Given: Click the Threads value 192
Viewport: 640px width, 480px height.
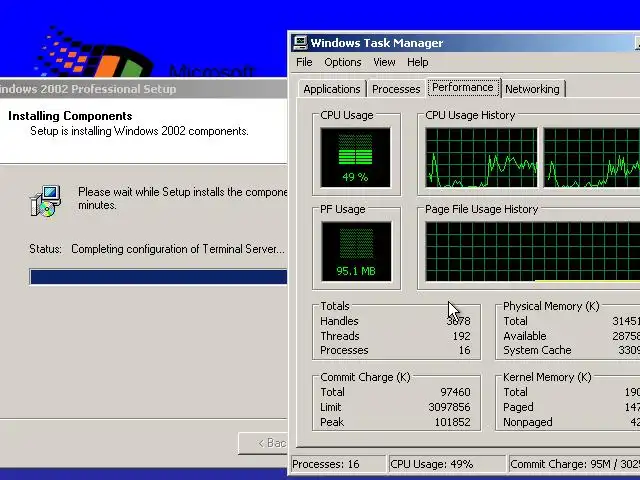Looking at the screenshot, I should 462,336.
